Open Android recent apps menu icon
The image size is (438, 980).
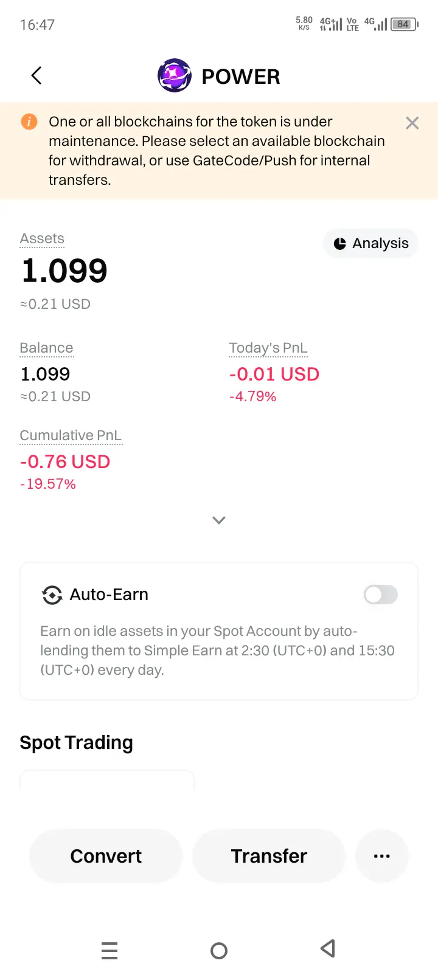109,950
